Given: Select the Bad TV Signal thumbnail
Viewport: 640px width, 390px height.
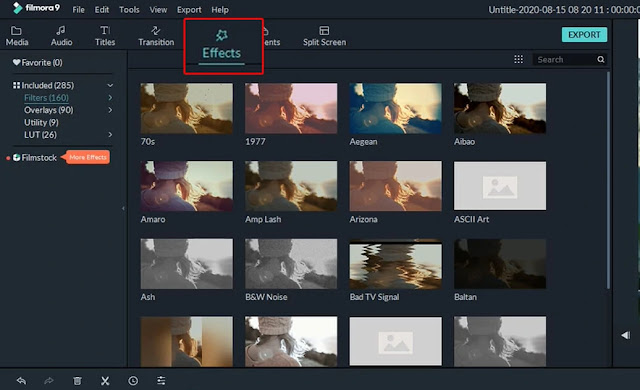Looking at the screenshot, I should click(x=396, y=264).
